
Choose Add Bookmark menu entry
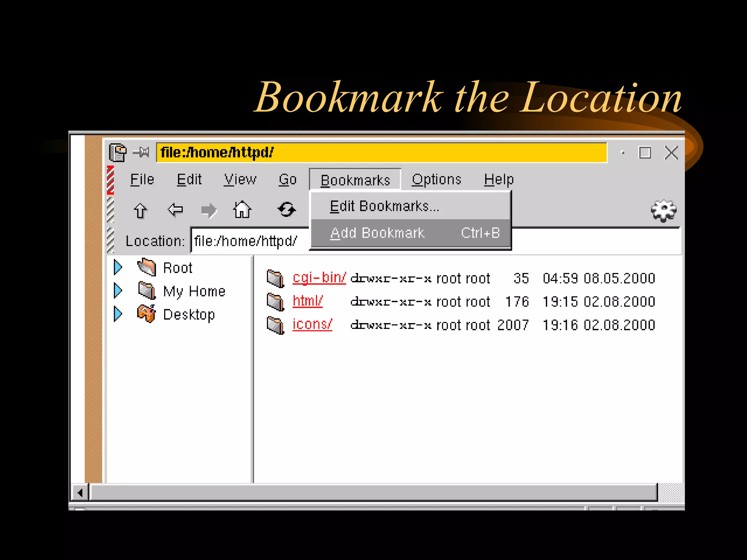[x=410, y=233]
